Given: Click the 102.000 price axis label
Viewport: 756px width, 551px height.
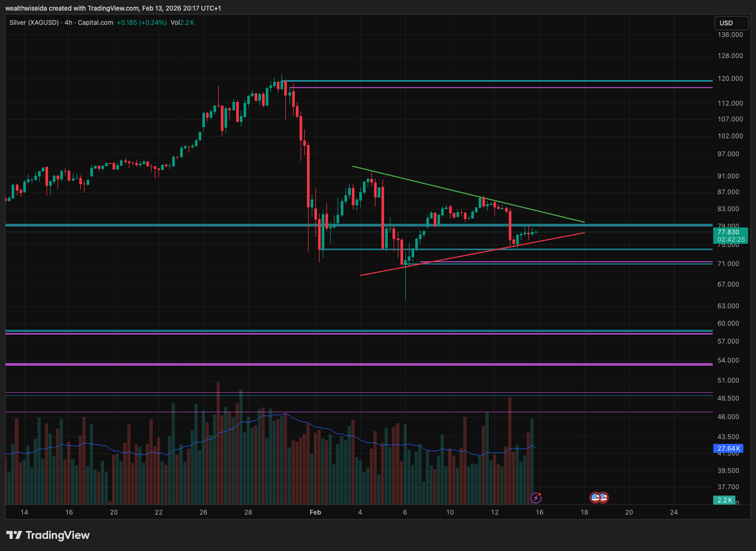Looking at the screenshot, I should coord(731,136).
